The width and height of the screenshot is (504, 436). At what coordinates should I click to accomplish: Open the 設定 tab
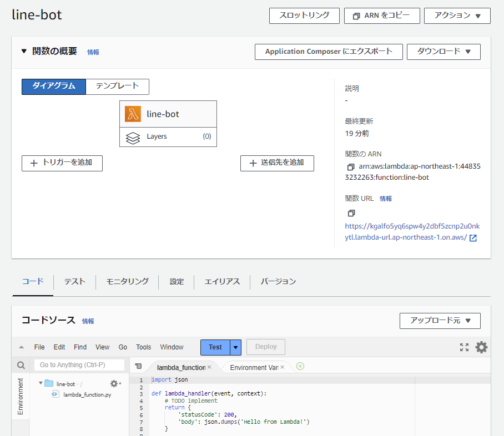tap(177, 282)
